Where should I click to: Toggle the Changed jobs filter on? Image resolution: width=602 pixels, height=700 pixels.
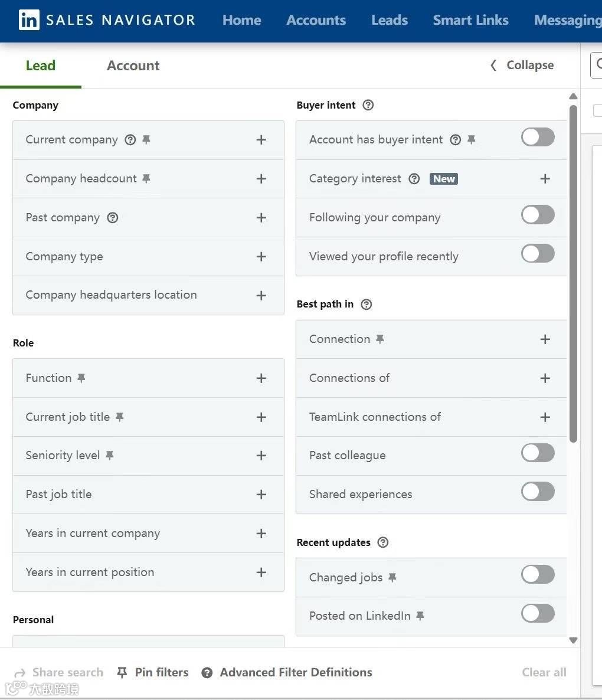[x=538, y=574]
